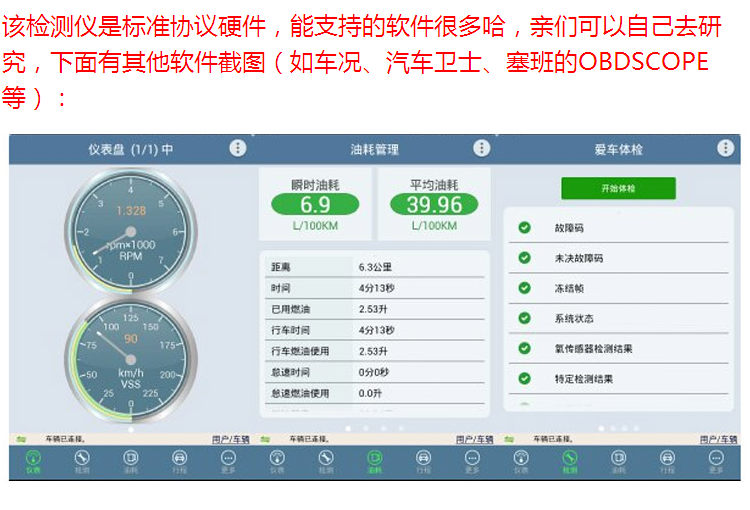
Task: Click green check beside 未决故障码
Action: tap(524, 257)
